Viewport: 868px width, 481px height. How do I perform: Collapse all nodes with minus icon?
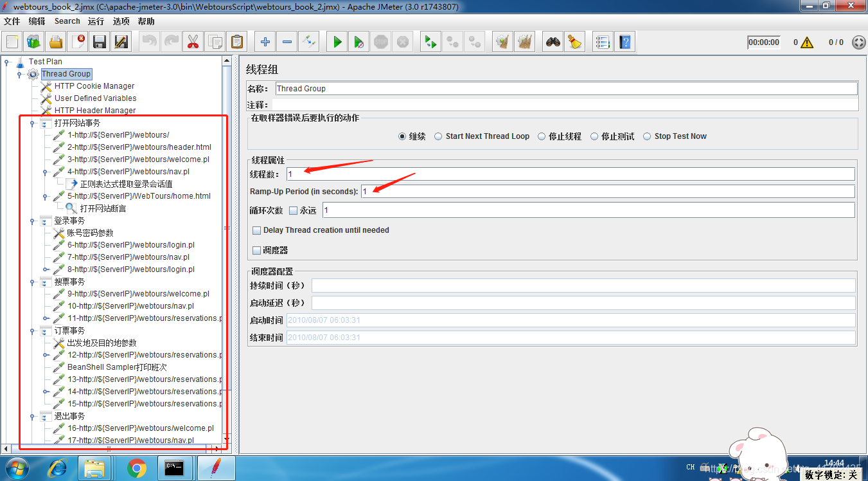(x=287, y=42)
